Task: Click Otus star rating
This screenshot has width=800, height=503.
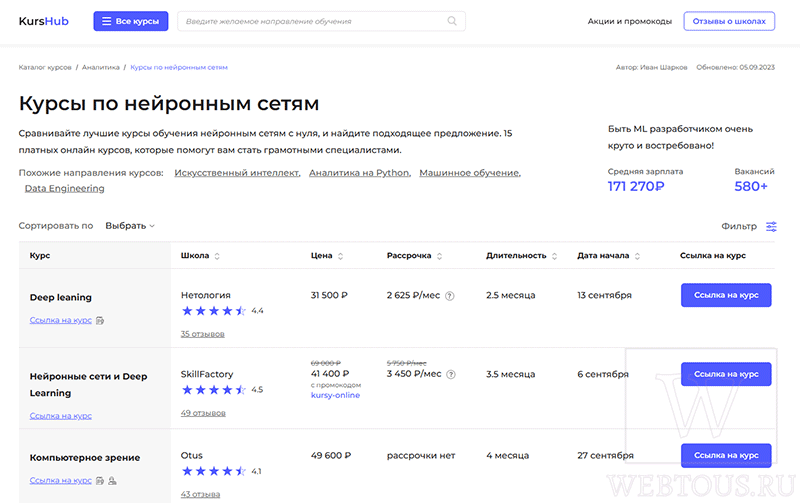Action: click(214, 471)
